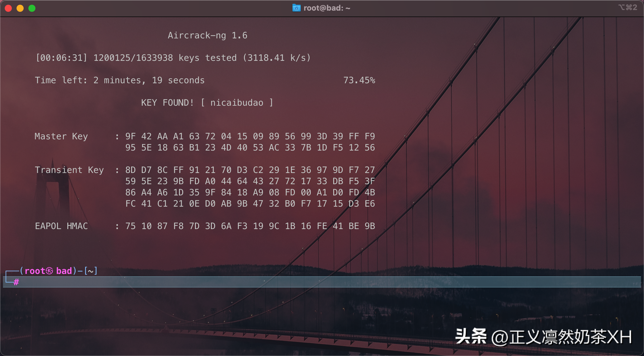Click the Aircrack-ng 1.6 heading

[x=207, y=35]
